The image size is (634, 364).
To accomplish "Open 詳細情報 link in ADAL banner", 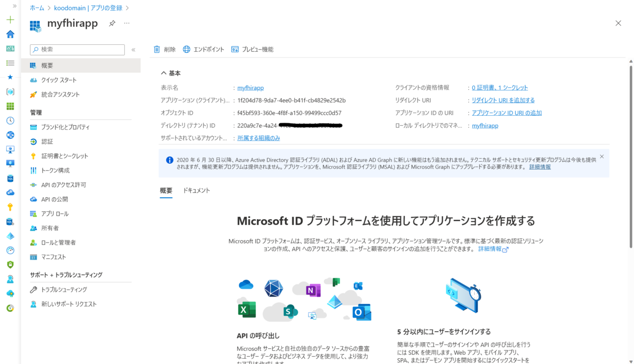I will [x=540, y=167].
